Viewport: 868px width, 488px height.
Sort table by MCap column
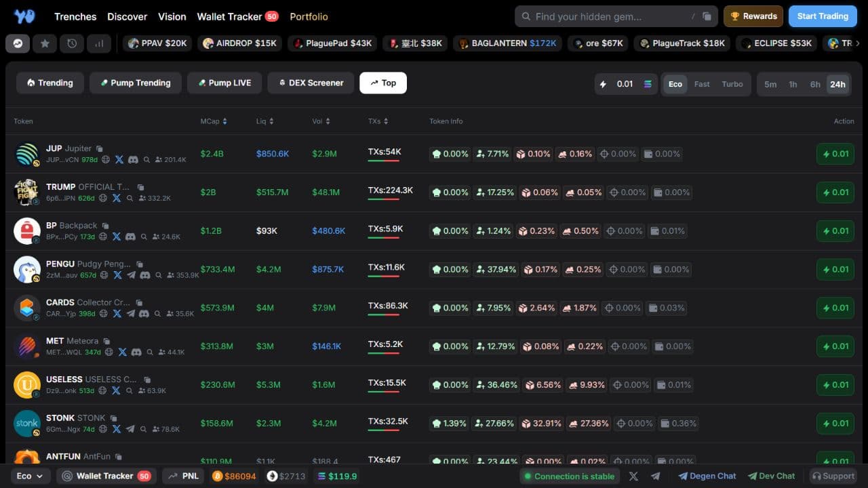214,121
